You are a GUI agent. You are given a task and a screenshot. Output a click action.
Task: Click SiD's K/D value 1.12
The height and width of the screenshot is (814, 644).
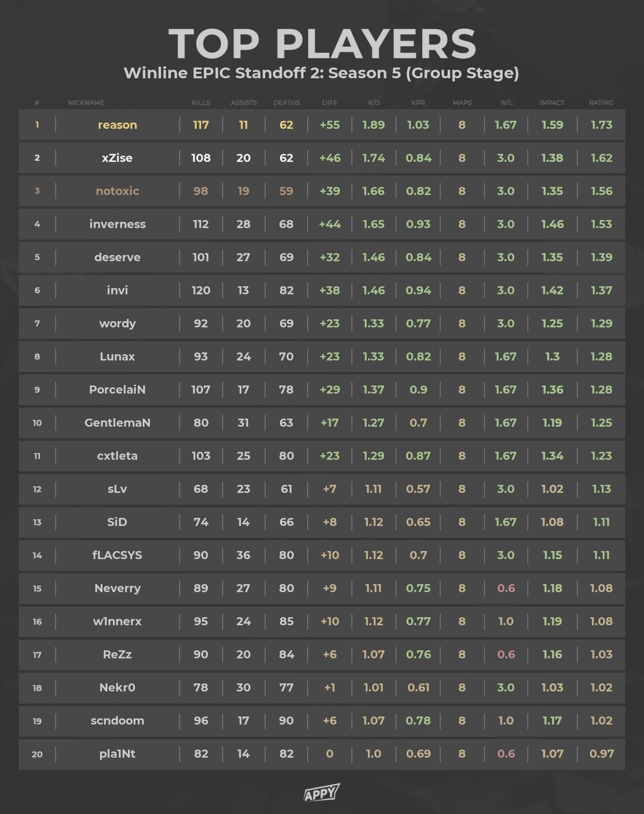click(373, 522)
